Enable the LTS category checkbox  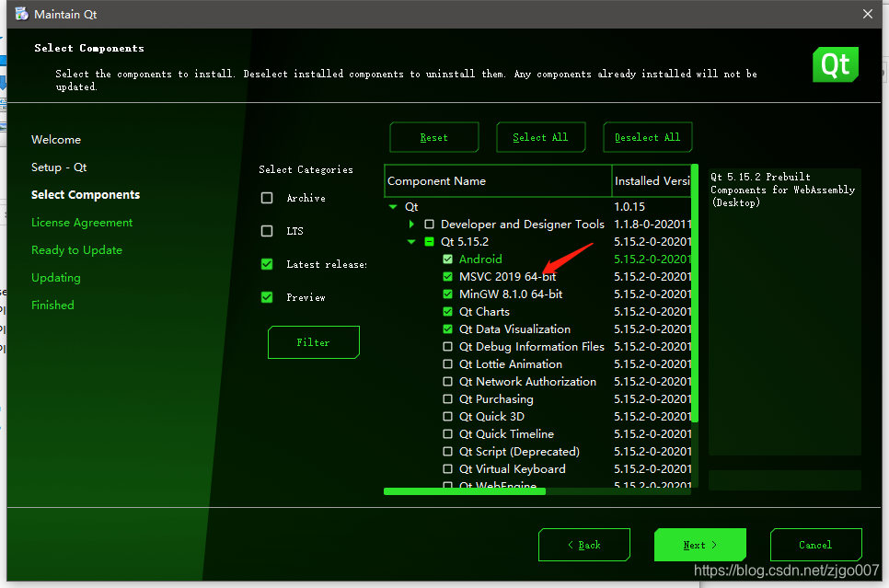tap(267, 231)
